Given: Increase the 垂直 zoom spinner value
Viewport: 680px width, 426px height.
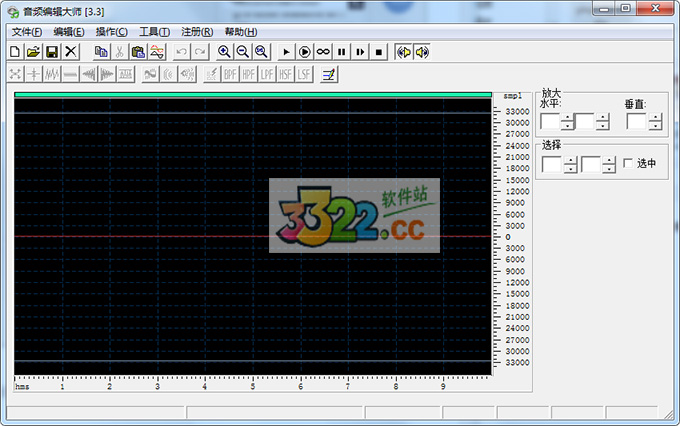Looking at the screenshot, I should pos(655,118).
